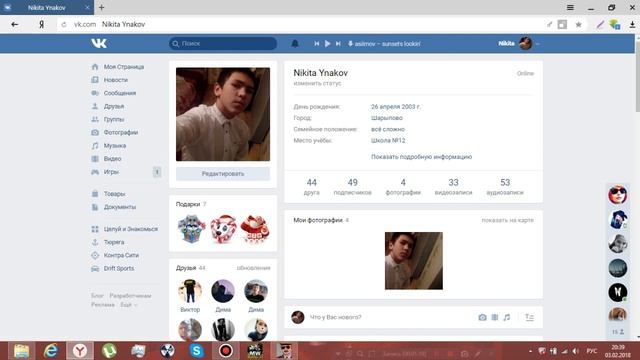This screenshot has height=360, width=640.
Task: Launch Drift Sports game
Action: coord(118,268)
